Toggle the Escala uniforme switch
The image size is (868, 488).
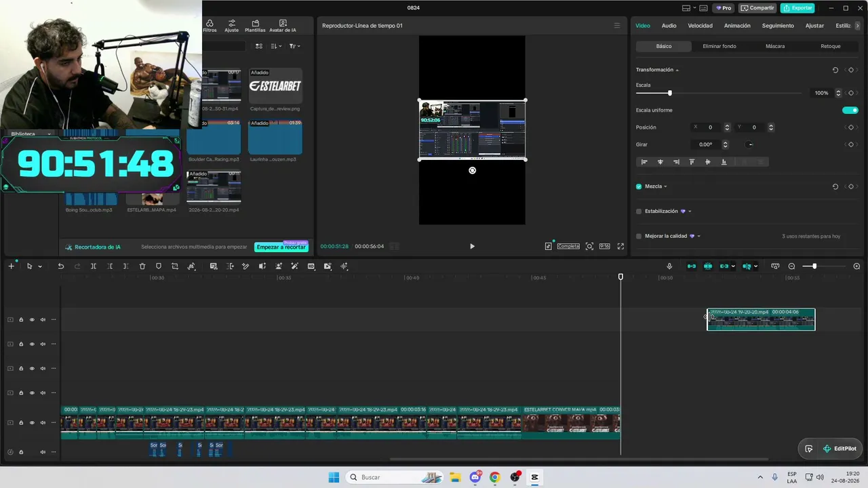tap(850, 110)
